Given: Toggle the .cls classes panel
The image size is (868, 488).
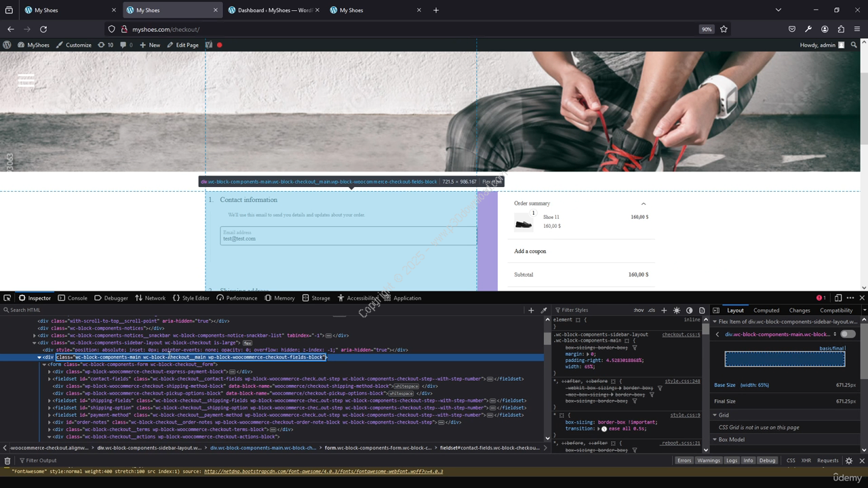Looking at the screenshot, I should click(x=652, y=310).
